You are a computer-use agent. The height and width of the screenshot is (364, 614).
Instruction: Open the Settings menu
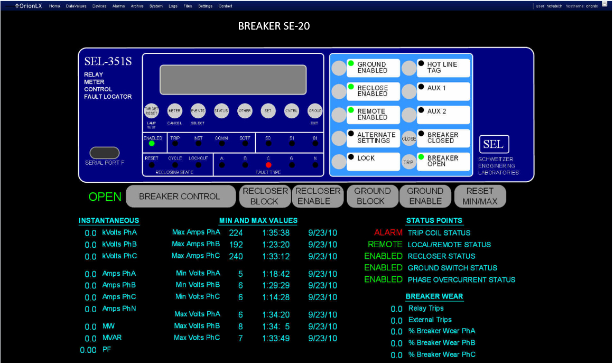(x=205, y=6)
